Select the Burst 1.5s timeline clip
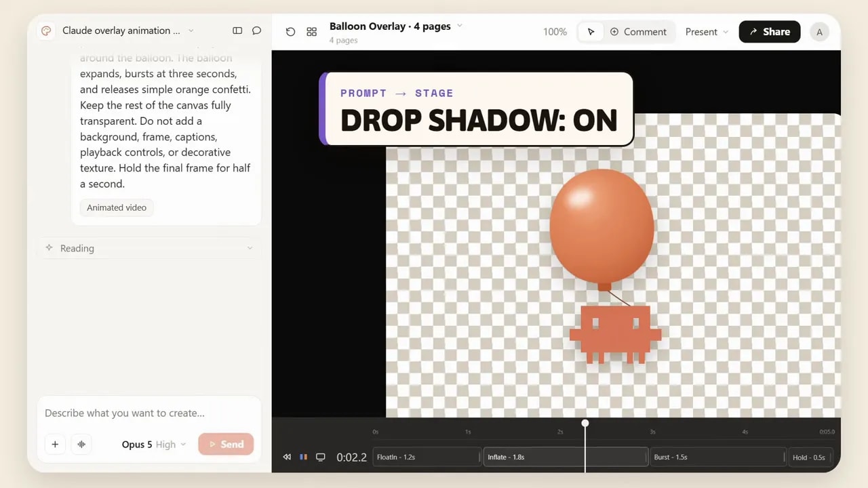This screenshot has height=488, width=868. (x=717, y=457)
